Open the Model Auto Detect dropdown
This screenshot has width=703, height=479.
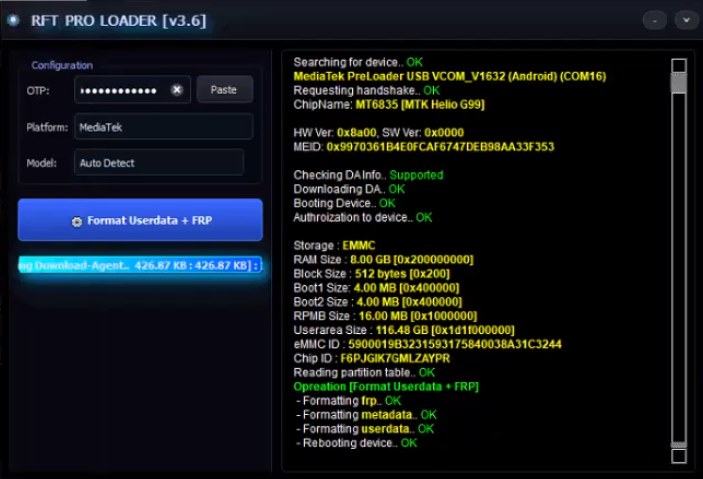[159, 162]
